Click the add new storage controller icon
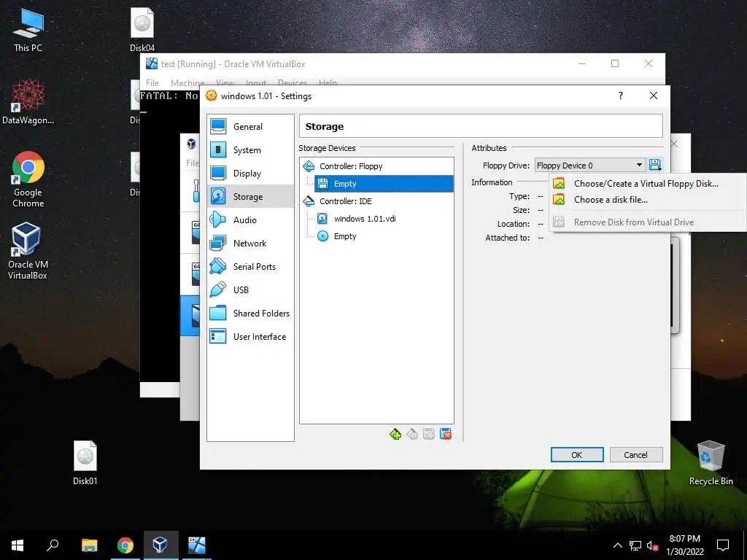 (x=395, y=434)
